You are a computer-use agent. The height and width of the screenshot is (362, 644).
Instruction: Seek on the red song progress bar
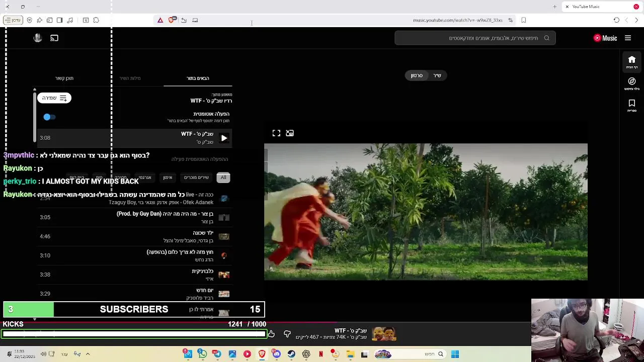point(322,323)
